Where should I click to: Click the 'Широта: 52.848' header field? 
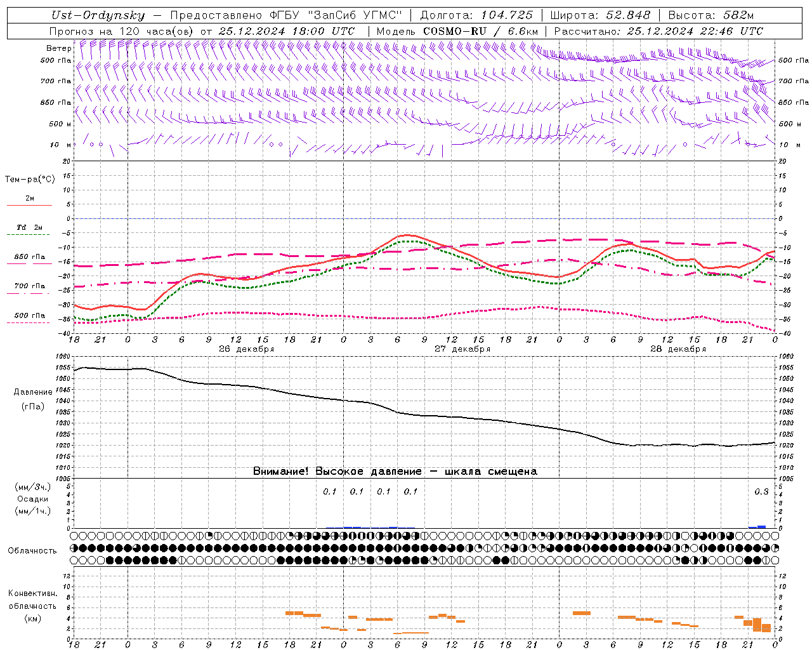pos(600,16)
